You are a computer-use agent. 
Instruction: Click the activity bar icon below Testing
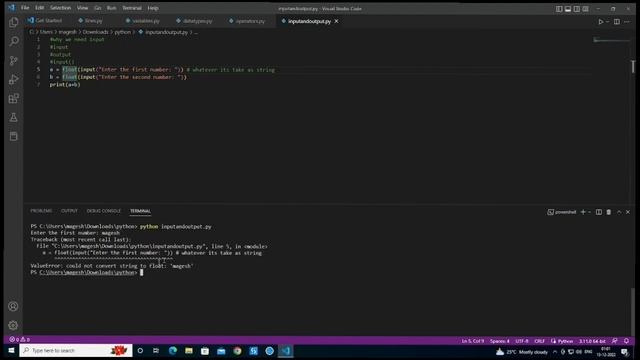pos(13,136)
